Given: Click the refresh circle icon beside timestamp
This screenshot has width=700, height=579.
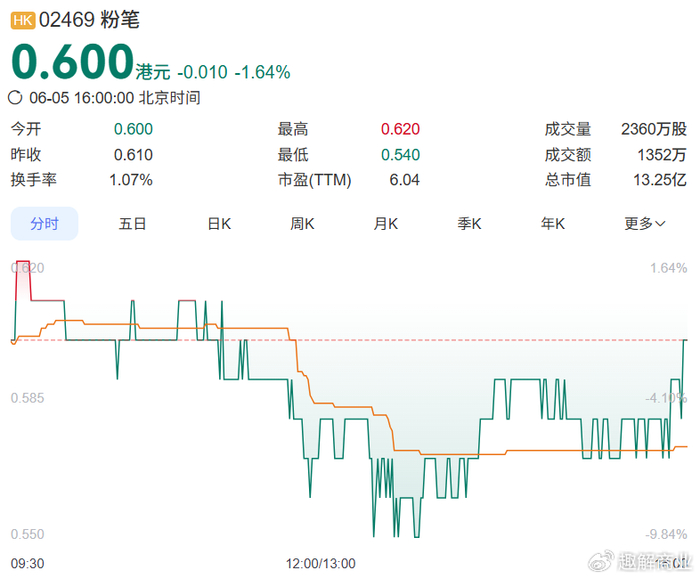Looking at the screenshot, I should (x=15, y=97).
